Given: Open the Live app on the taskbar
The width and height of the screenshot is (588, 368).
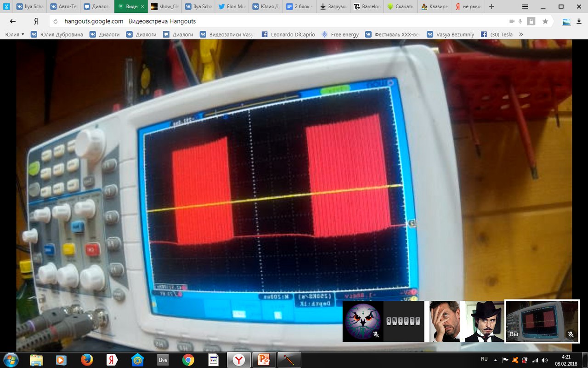Looking at the screenshot, I should pos(163,359).
